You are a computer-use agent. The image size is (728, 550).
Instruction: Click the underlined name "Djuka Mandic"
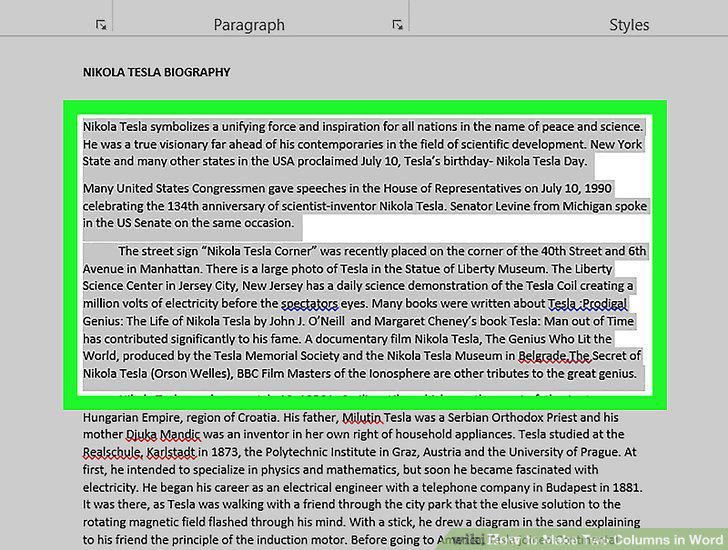pos(163,434)
